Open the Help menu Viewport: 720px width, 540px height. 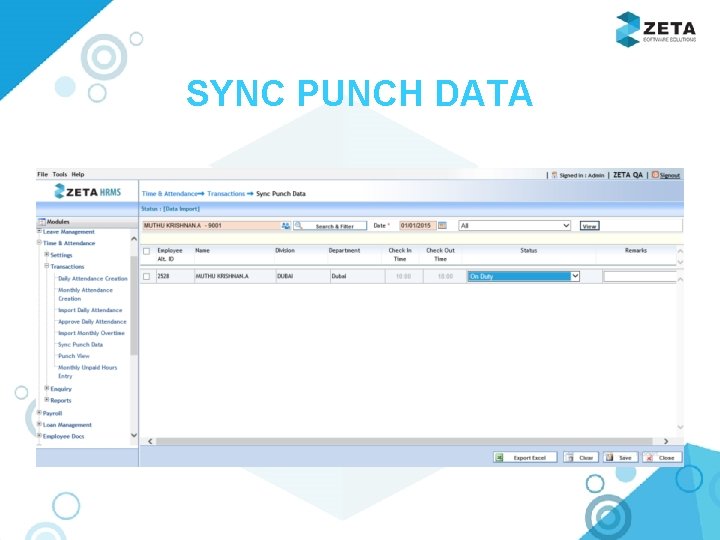coord(78,174)
